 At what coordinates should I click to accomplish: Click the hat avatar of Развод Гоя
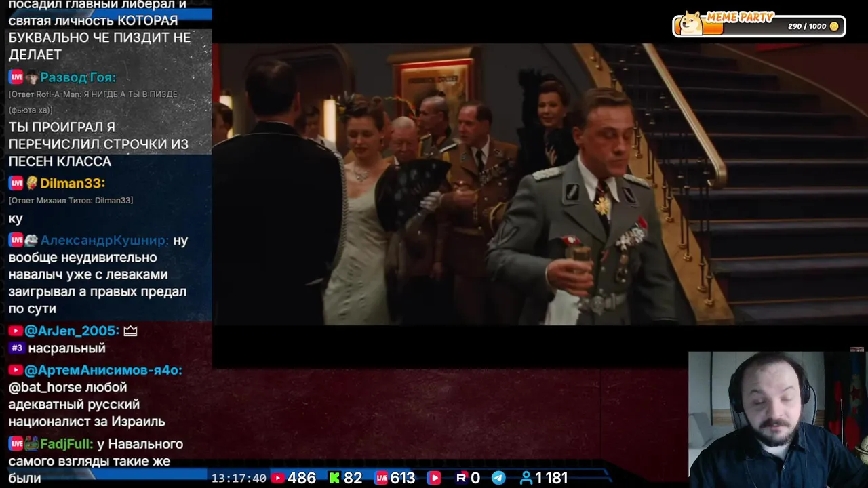pyautogui.click(x=32, y=77)
